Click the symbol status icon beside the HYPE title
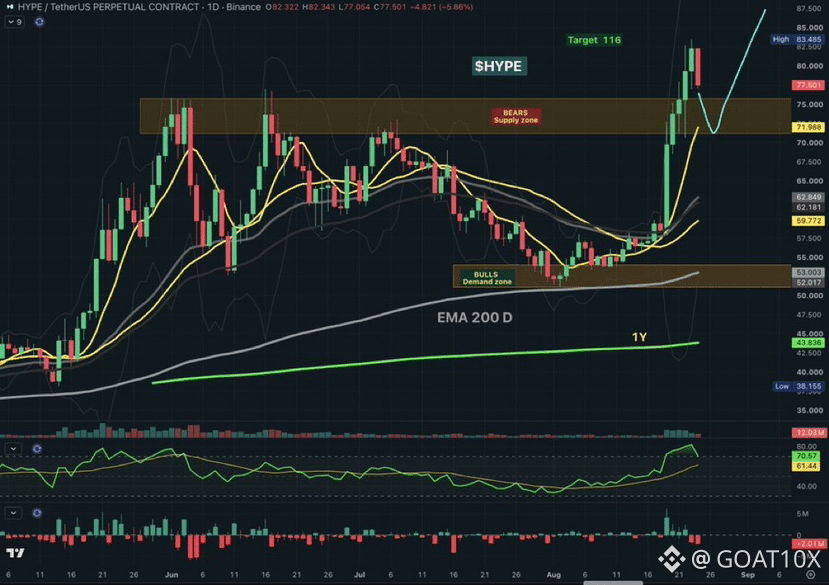The width and height of the screenshot is (829, 585). (10, 7)
